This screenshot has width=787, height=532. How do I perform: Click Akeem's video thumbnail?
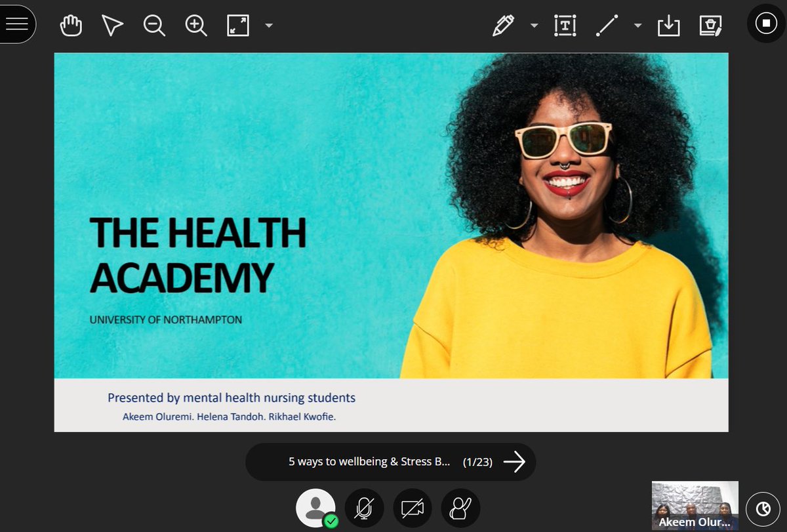click(x=694, y=505)
